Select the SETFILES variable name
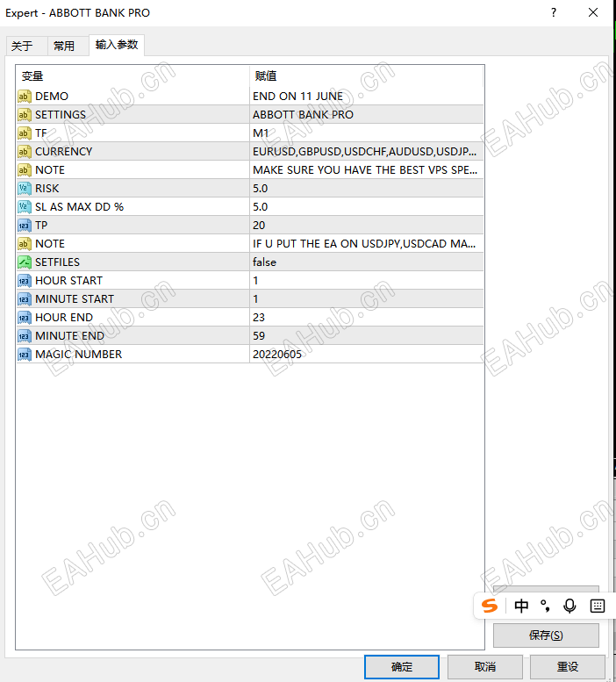 (57, 262)
